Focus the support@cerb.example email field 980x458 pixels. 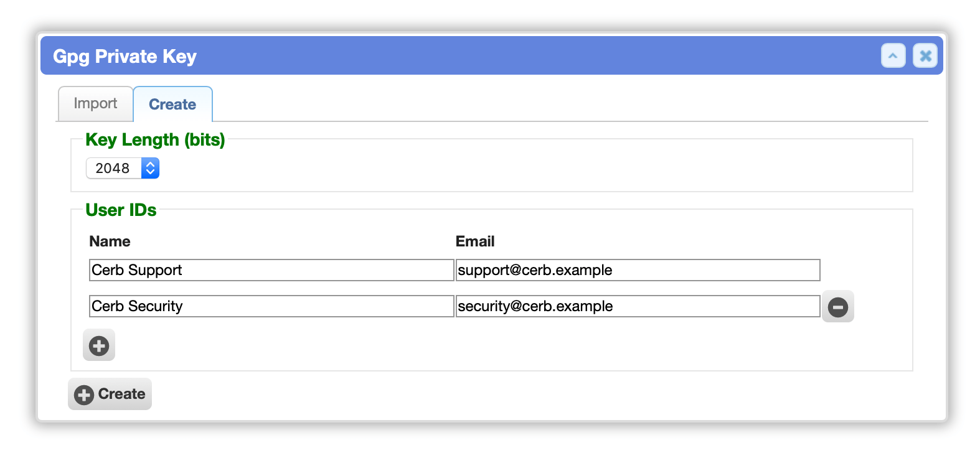pos(638,270)
